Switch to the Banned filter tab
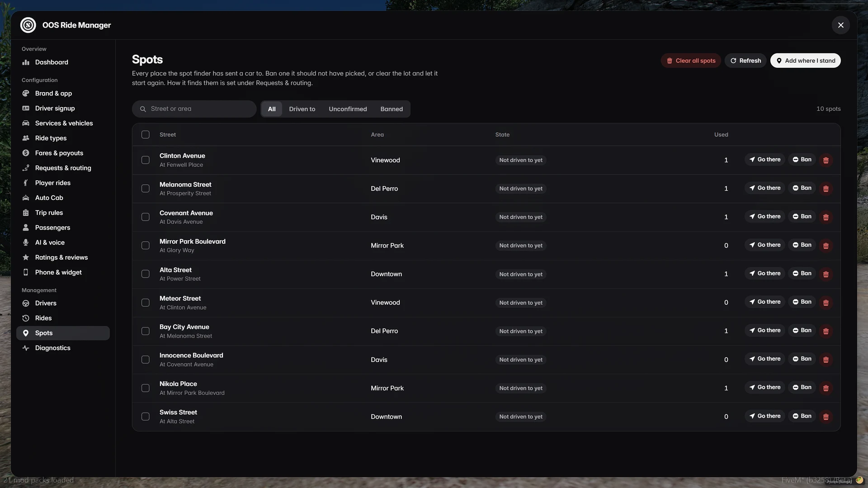 (392, 109)
